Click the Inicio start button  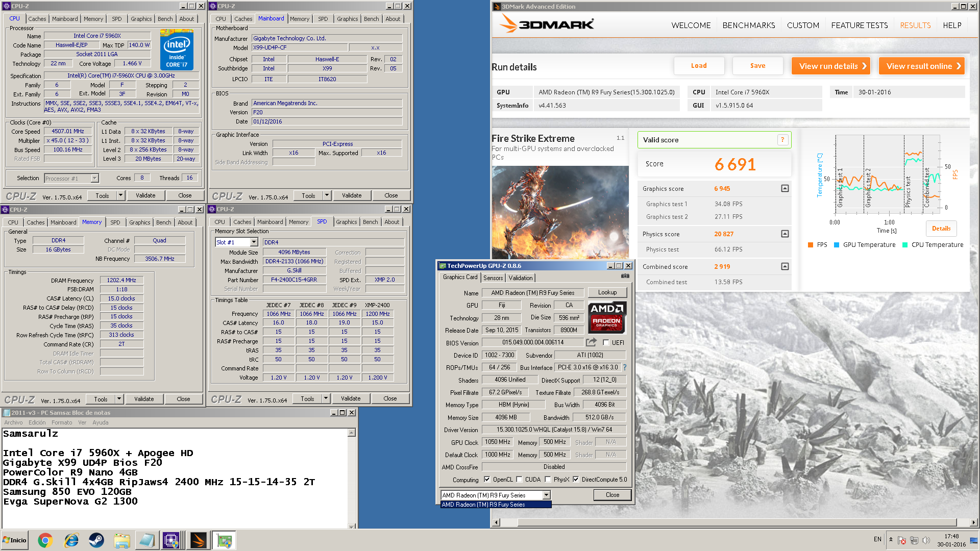14,540
